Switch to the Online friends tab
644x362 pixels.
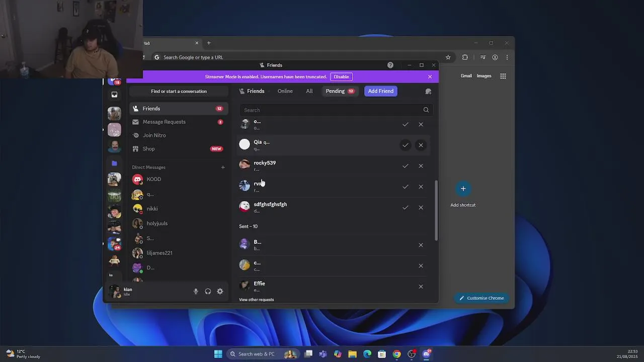tap(285, 91)
